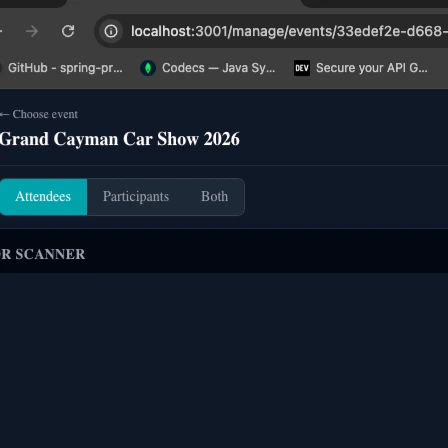
Task: Open Secure your API G bookmark
Action: tap(361, 68)
